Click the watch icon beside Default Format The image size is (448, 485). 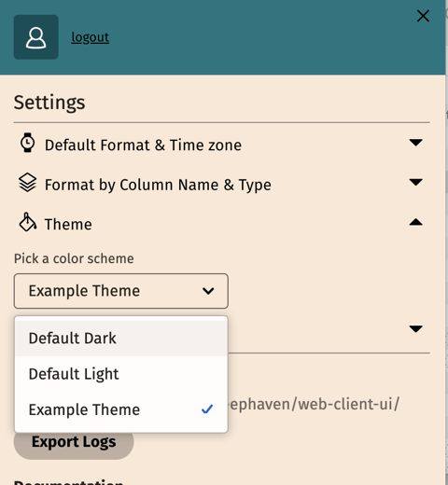tap(28, 143)
